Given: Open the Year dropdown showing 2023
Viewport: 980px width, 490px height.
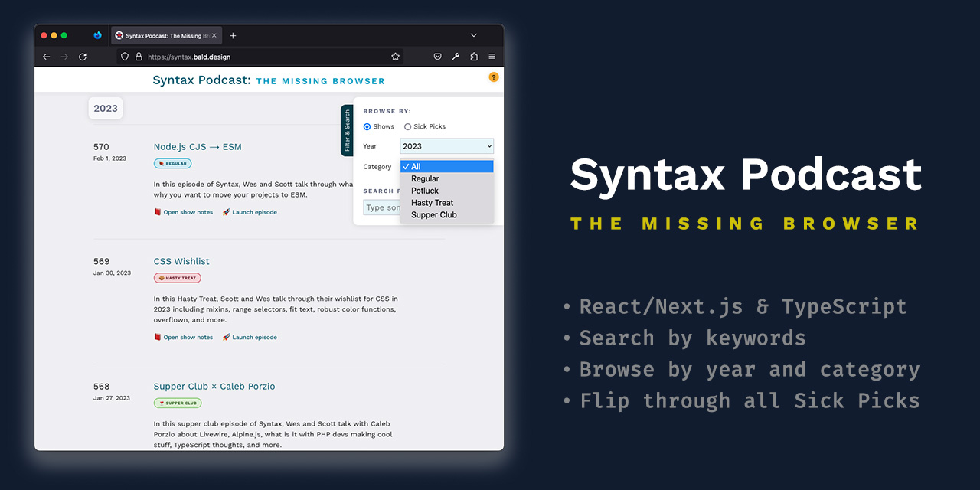Looking at the screenshot, I should pyautogui.click(x=446, y=145).
